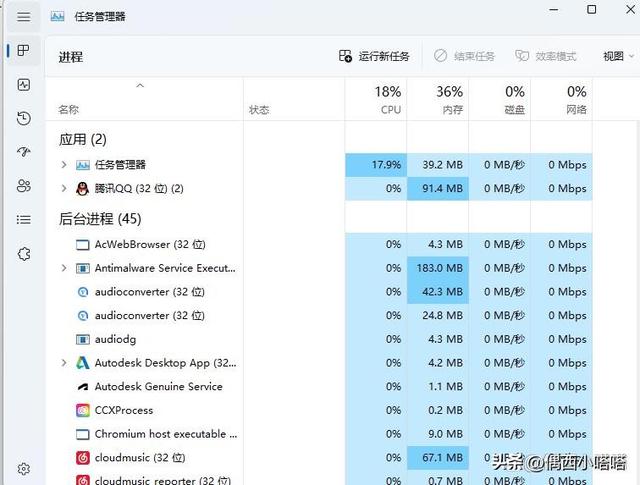Open the Services puzzle sidebar icon
The width and height of the screenshot is (640, 485).
click(x=24, y=254)
